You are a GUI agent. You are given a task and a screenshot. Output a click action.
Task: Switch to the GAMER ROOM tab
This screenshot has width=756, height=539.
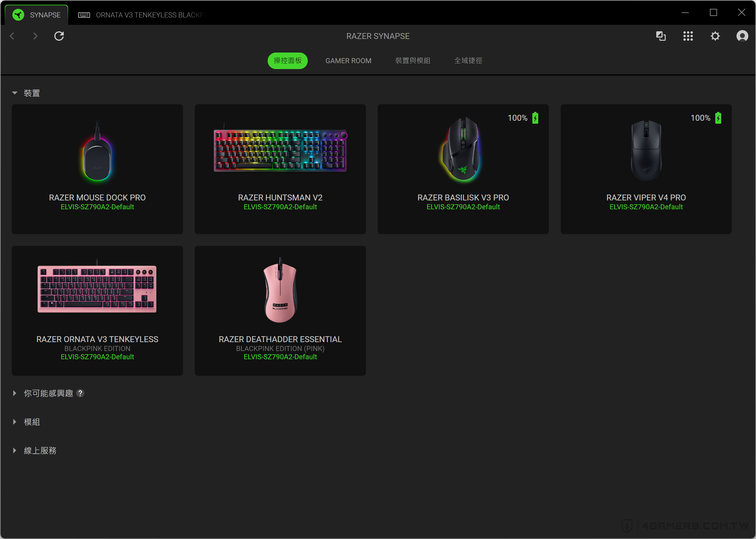348,61
